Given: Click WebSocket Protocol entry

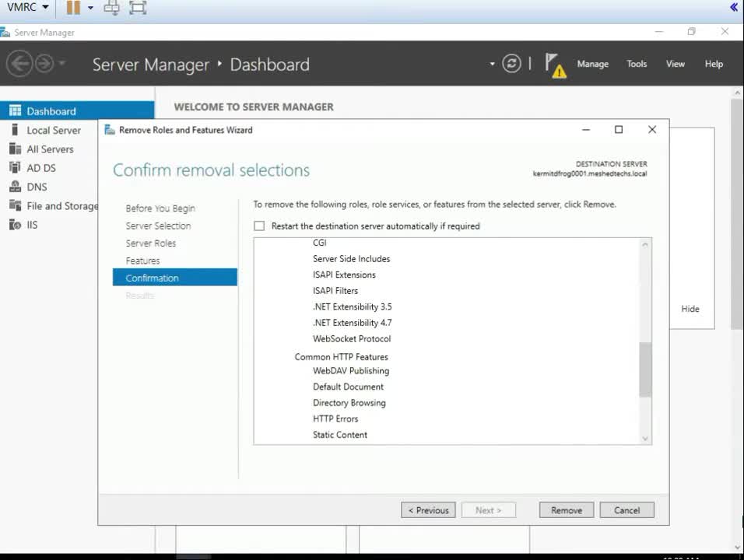Looking at the screenshot, I should coord(352,338).
